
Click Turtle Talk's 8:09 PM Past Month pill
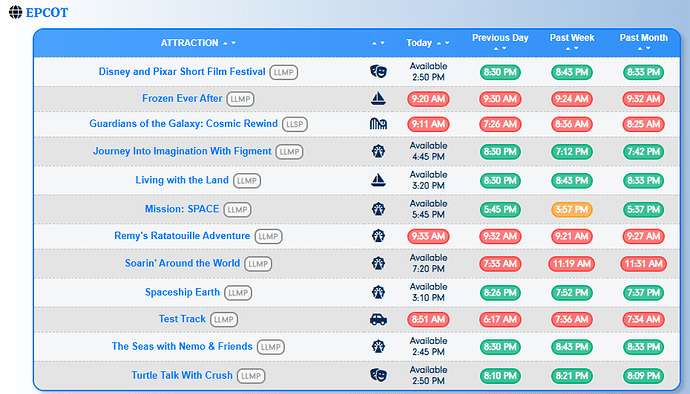click(643, 376)
